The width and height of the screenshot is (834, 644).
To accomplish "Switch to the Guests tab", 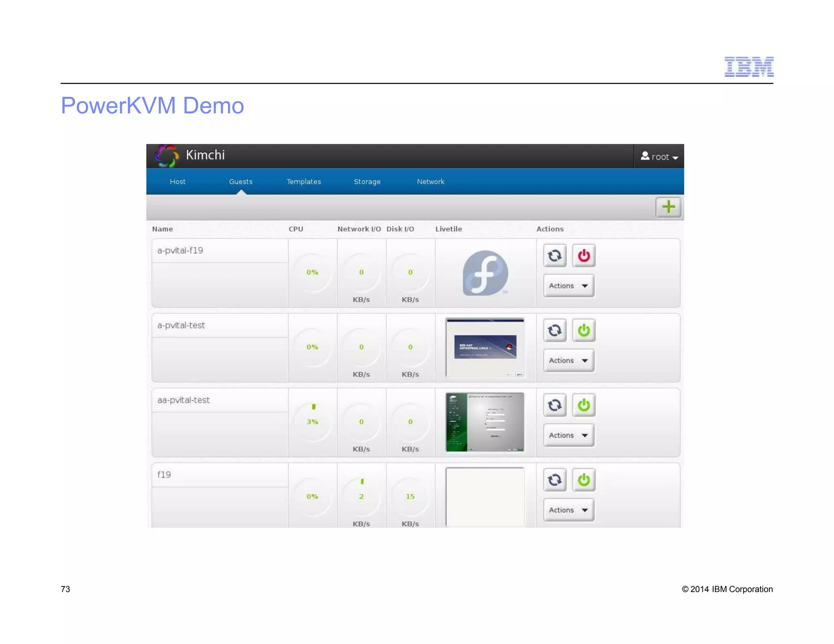I will [x=241, y=182].
